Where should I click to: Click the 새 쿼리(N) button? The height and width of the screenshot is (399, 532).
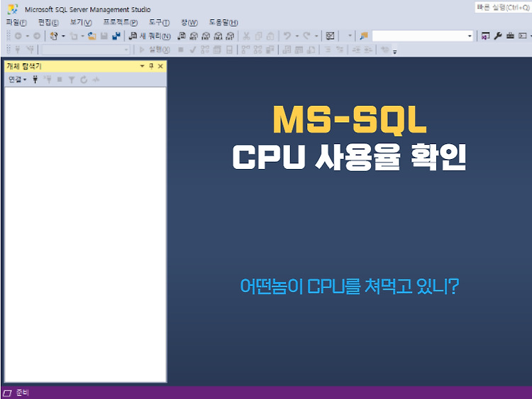coord(150,35)
